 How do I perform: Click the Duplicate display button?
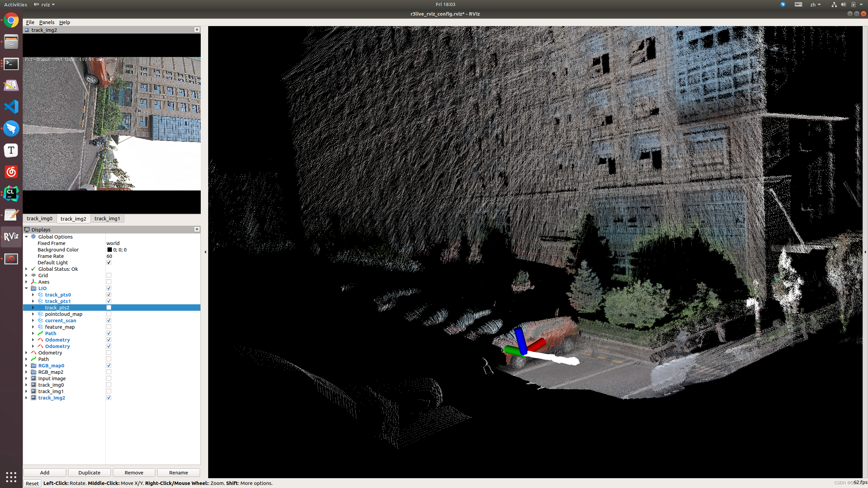tap(90, 472)
